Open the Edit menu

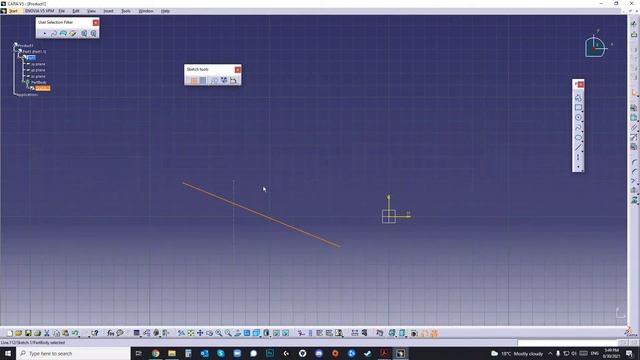click(x=76, y=11)
